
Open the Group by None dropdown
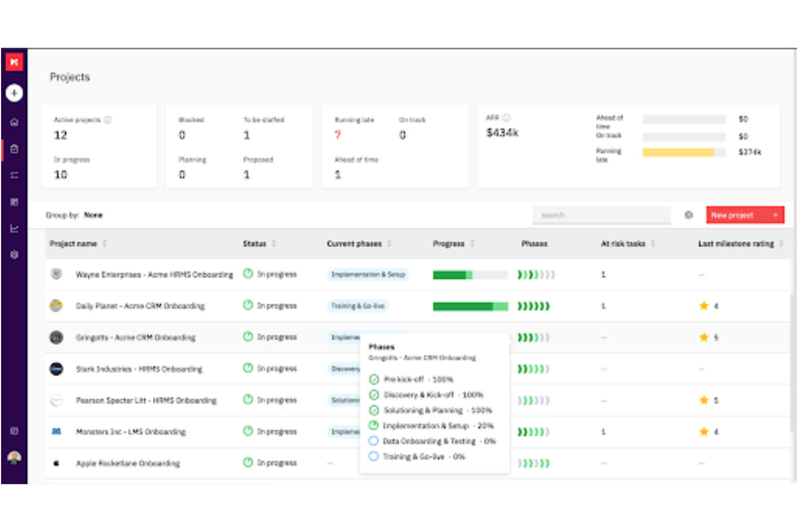point(74,215)
